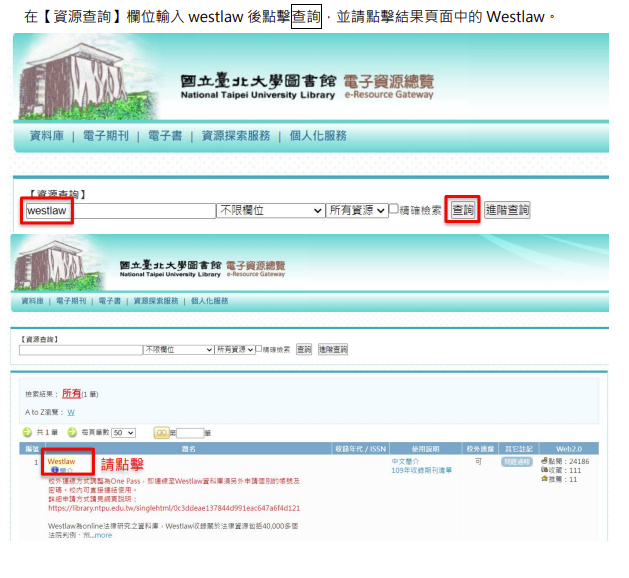Click 進階查詢 button beside westlaw search box
The width and height of the screenshot is (629, 578).
(507, 210)
